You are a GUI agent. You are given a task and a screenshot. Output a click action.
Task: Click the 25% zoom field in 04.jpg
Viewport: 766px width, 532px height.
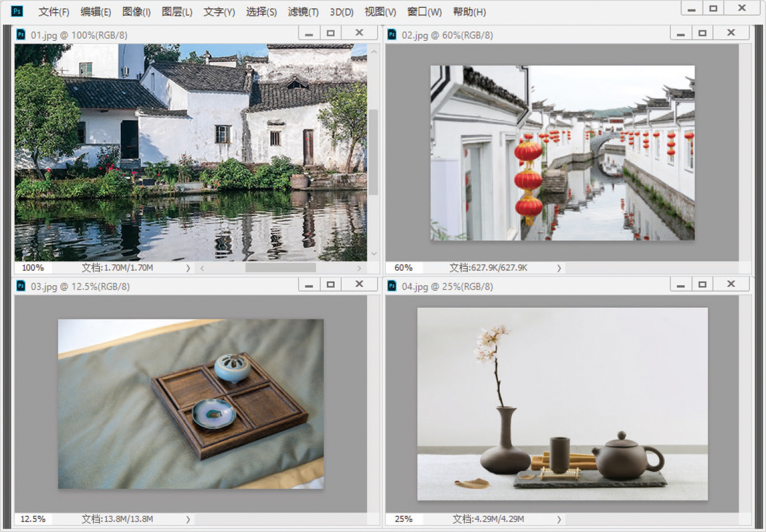(403, 519)
